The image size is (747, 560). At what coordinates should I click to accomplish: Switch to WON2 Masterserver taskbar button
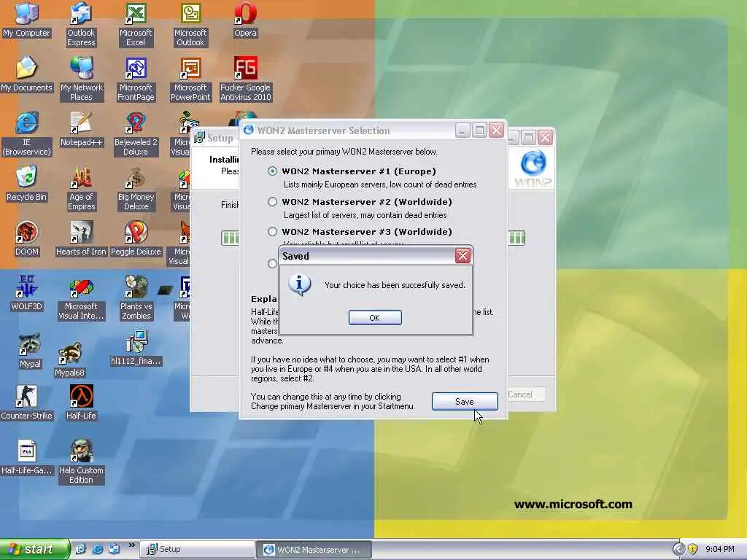pyautogui.click(x=314, y=550)
